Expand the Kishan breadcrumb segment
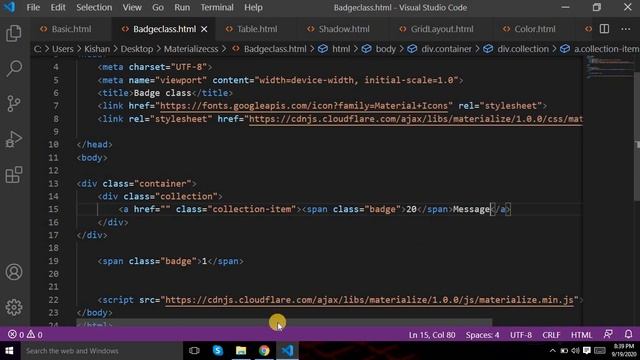This screenshot has height=360, width=640. coord(97,49)
